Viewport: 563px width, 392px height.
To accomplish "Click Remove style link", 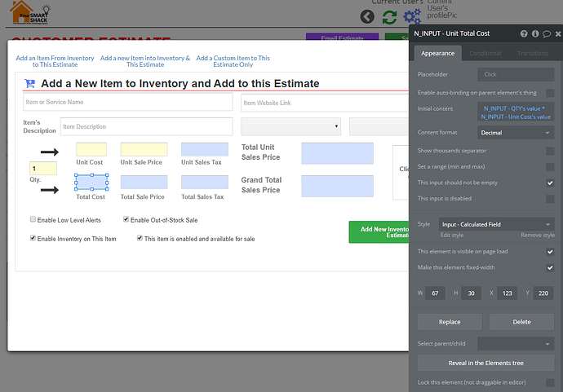I will [x=538, y=236].
